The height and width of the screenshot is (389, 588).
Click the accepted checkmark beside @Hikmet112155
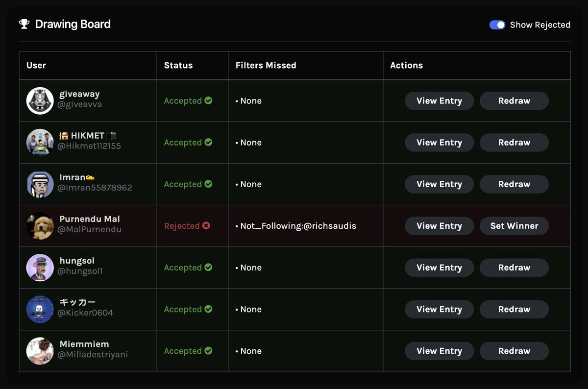pos(208,142)
